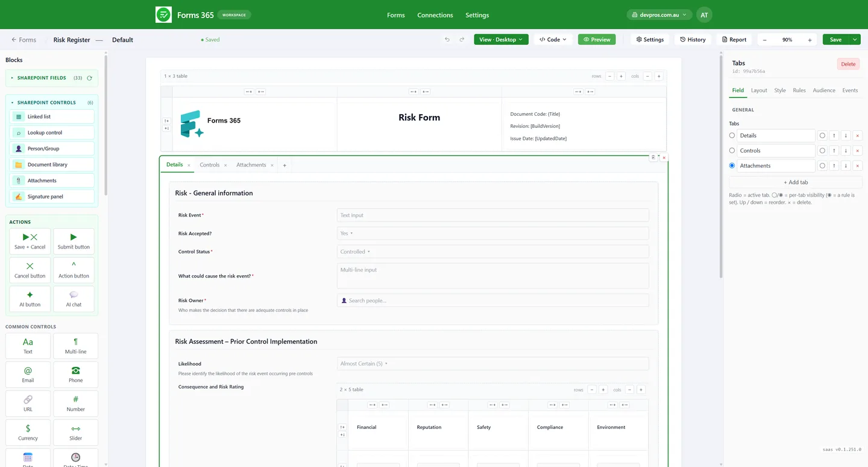Add a Phone common control
This screenshot has width=868, height=467.
(75, 375)
